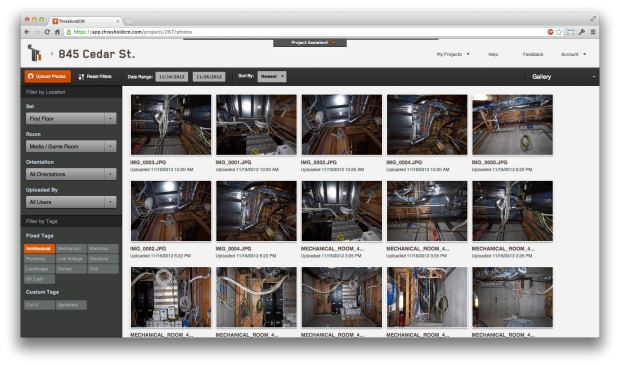Expand the Project Assistant tab
Viewport: 620px width, 366px height.
310,43
